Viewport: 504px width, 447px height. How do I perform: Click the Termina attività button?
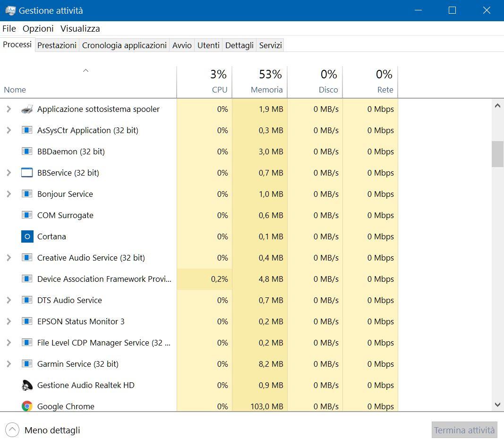464,430
